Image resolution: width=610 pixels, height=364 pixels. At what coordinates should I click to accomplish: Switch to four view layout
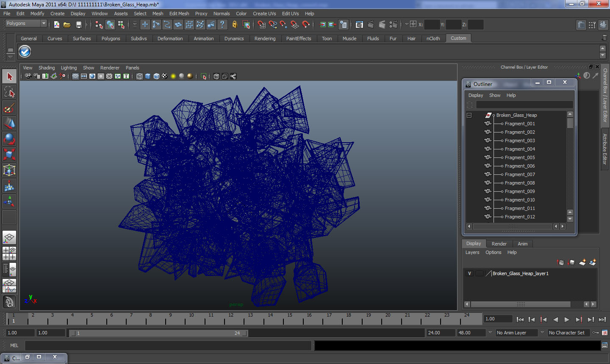click(x=9, y=254)
